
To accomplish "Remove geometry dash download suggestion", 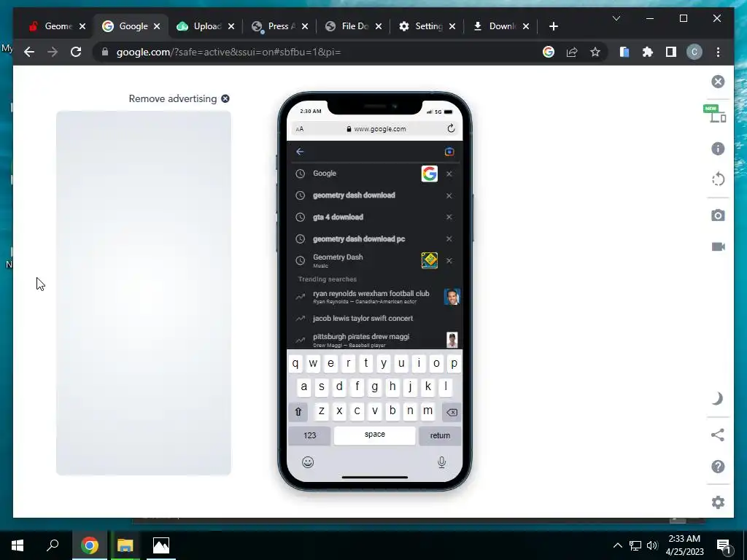I will 449,195.
